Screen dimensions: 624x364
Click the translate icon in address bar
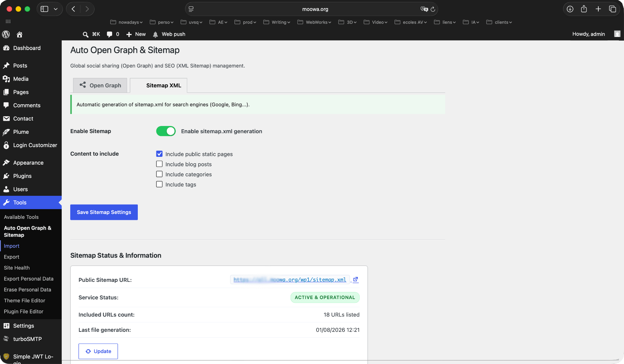point(424,9)
